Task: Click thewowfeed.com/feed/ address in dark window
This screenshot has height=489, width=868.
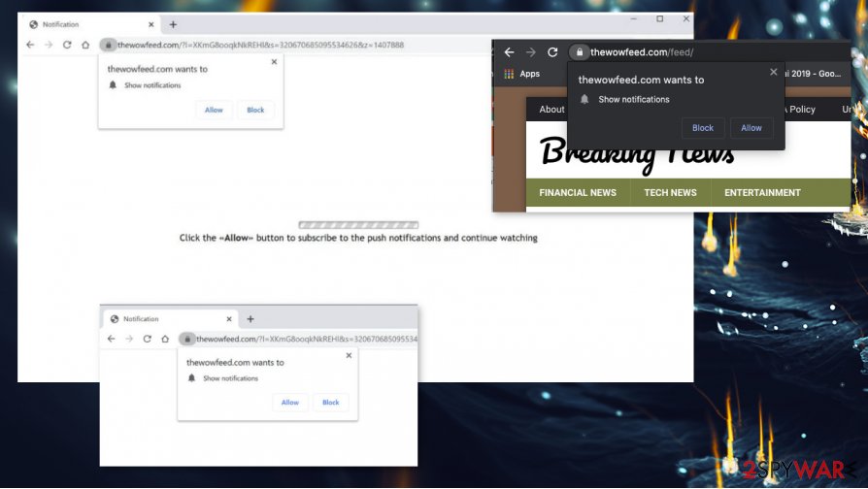Action: (642, 52)
